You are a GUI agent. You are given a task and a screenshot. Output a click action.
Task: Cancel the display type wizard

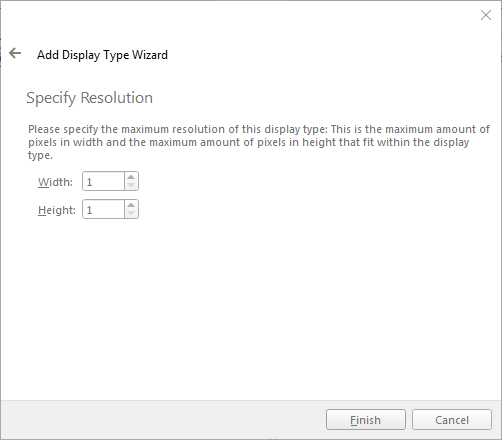pyautogui.click(x=452, y=420)
